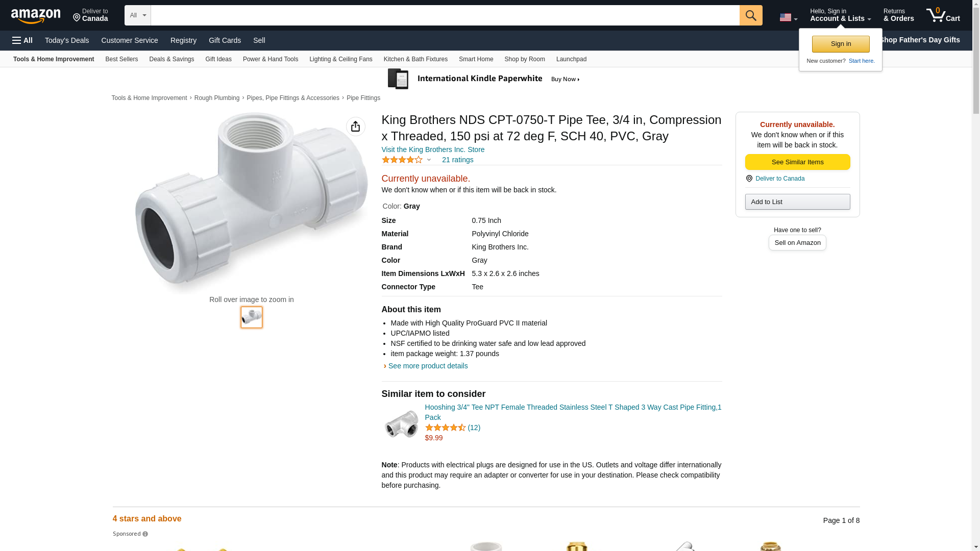Open Today's Deals menu item
The width and height of the screenshot is (980, 551).
click(x=67, y=40)
